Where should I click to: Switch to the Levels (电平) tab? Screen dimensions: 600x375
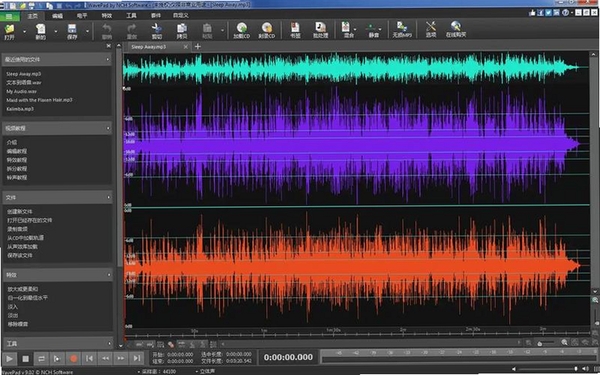point(82,16)
